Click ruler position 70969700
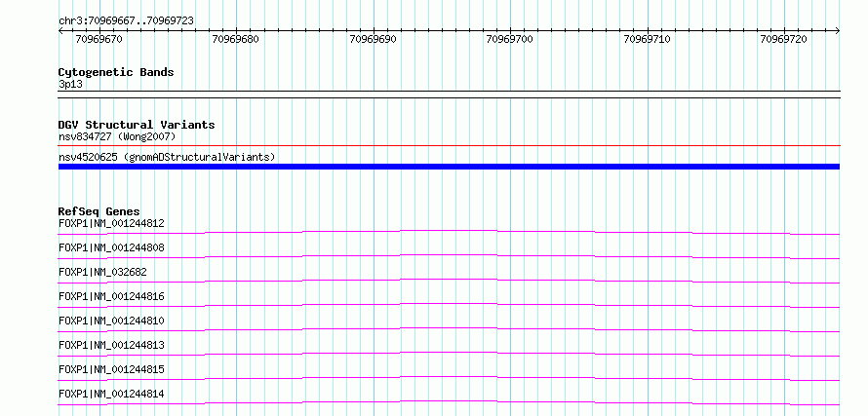This screenshot has height=416, width=868. tap(509, 39)
